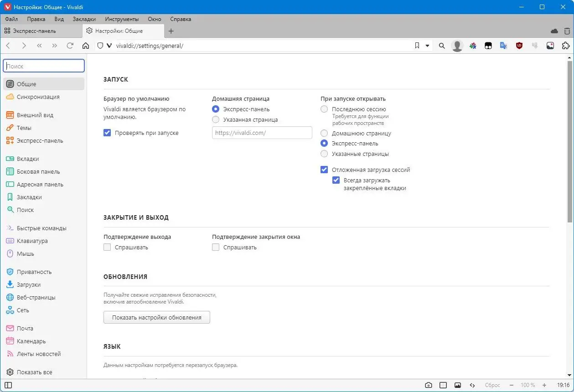Go to the home page icon
This screenshot has width=574, height=392.
[85, 46]
